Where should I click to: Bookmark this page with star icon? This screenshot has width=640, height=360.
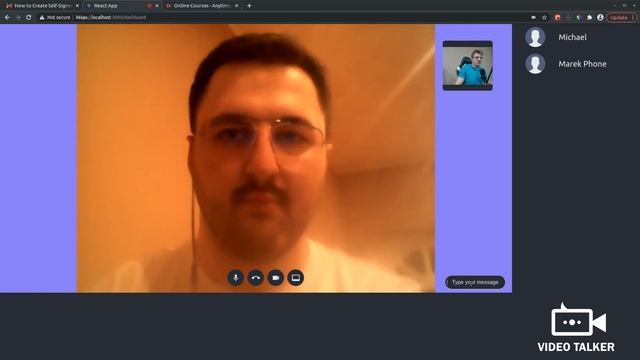(x=544, y=18)
